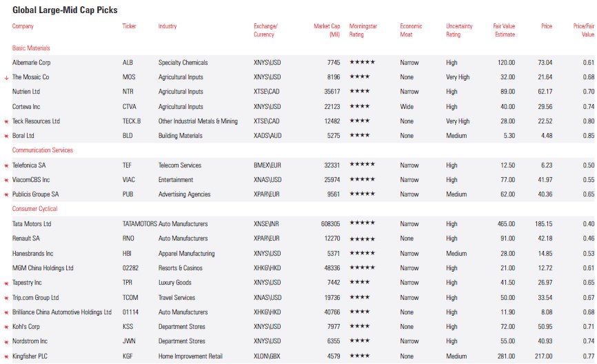Screen dimensions: 597x364
Task: Sort by the Market Cap (Mil) column header
Action: [x=327, y=30]
